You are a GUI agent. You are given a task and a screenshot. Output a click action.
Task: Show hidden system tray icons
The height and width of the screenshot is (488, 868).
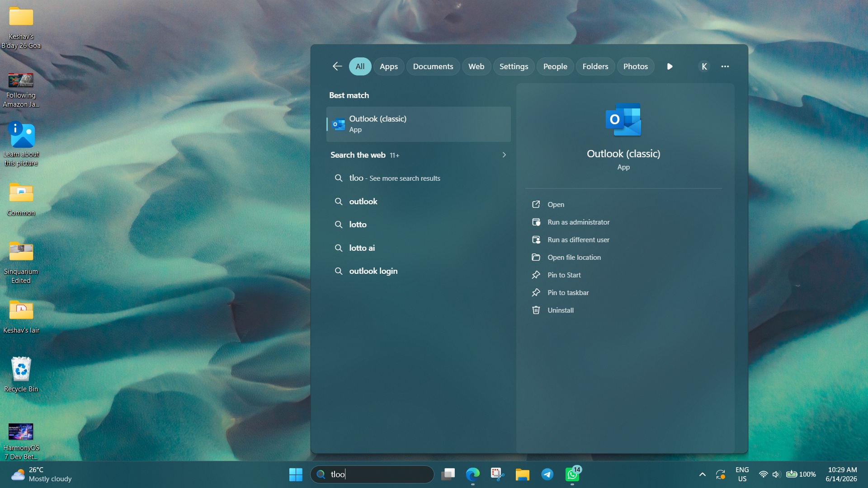(703, 474)
